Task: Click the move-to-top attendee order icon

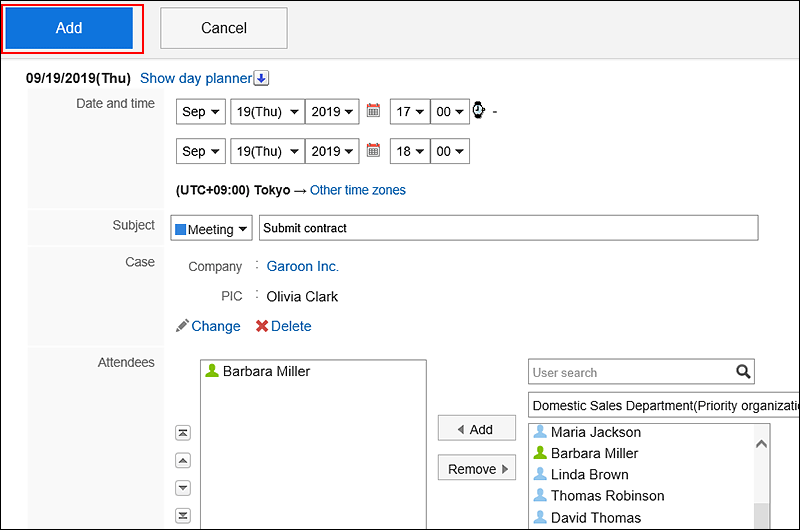Action: tap(183, 433)
